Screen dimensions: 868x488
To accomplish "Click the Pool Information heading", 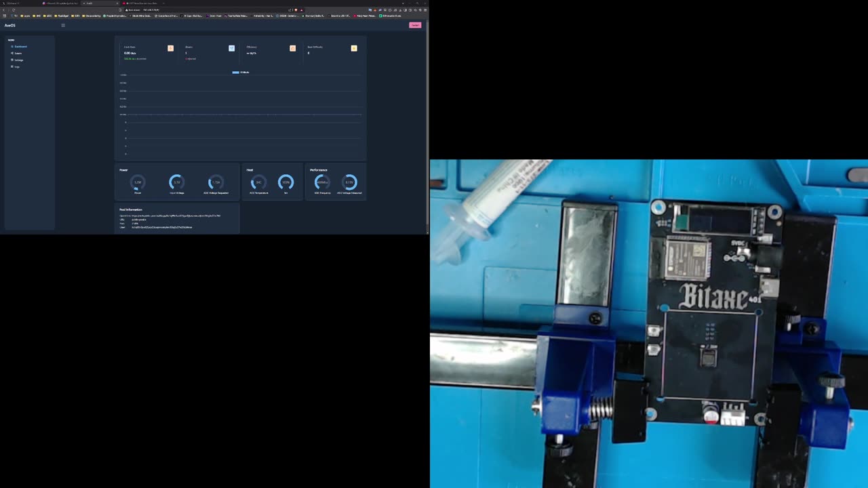I will (131, 209).
